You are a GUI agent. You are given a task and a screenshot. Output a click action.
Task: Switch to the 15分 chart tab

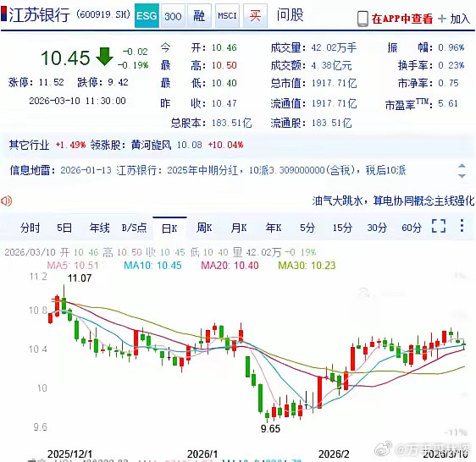342,228
